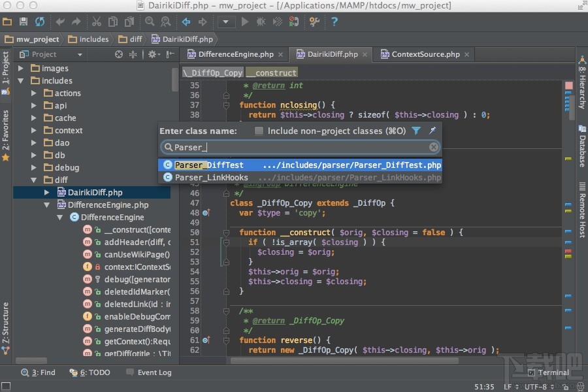Viewport: 588px width, 392px height.
Task: Collapse the includes folder
Action: point(21,80)
